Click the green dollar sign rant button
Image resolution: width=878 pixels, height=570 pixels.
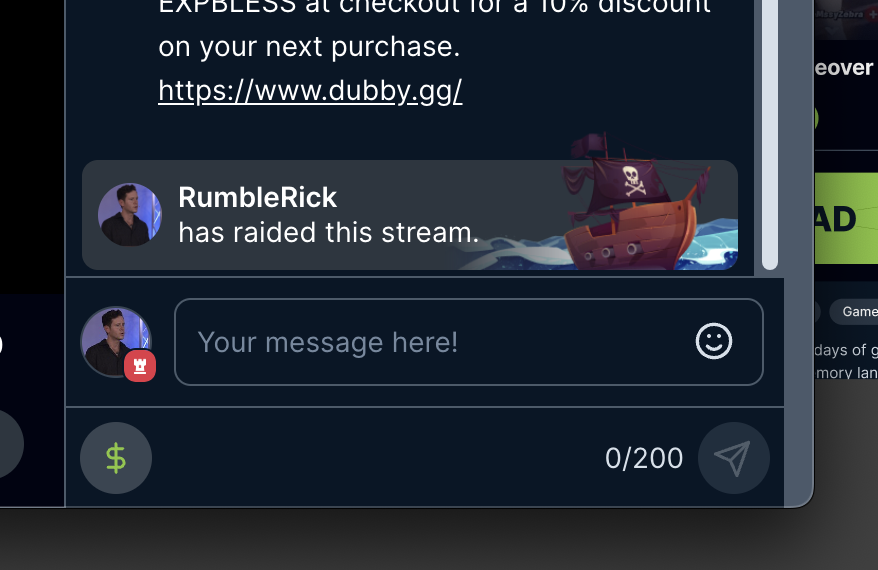(x=116, y=458)
